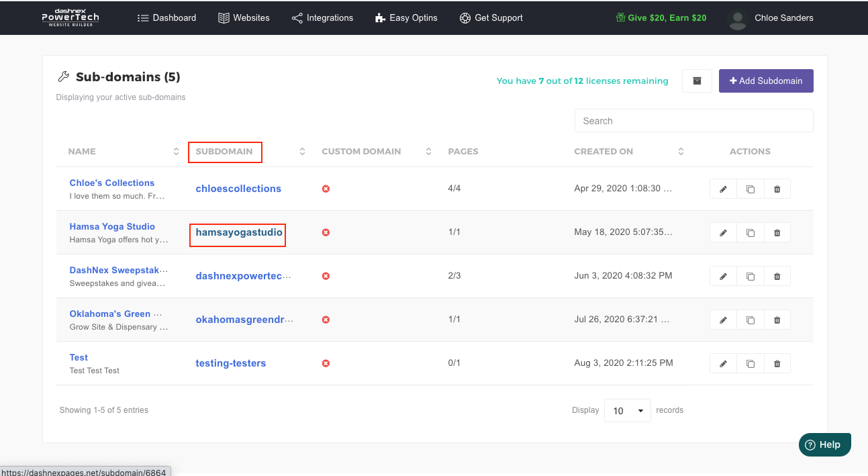This screenshot has height=476, width=868.
Task: Duplicate the DashNex Sweepstakes subdomain
Action: coord(750,277)
